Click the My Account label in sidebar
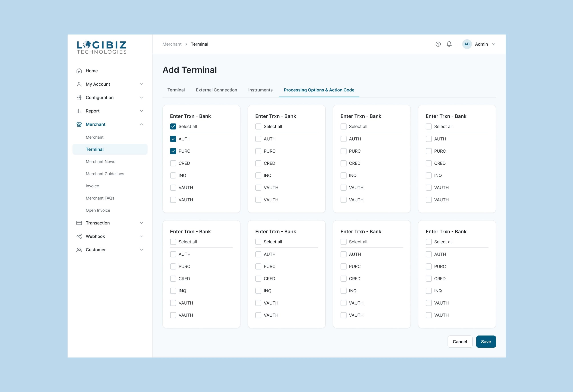Screen dimensions: 573x392 [x=98, y=84]
